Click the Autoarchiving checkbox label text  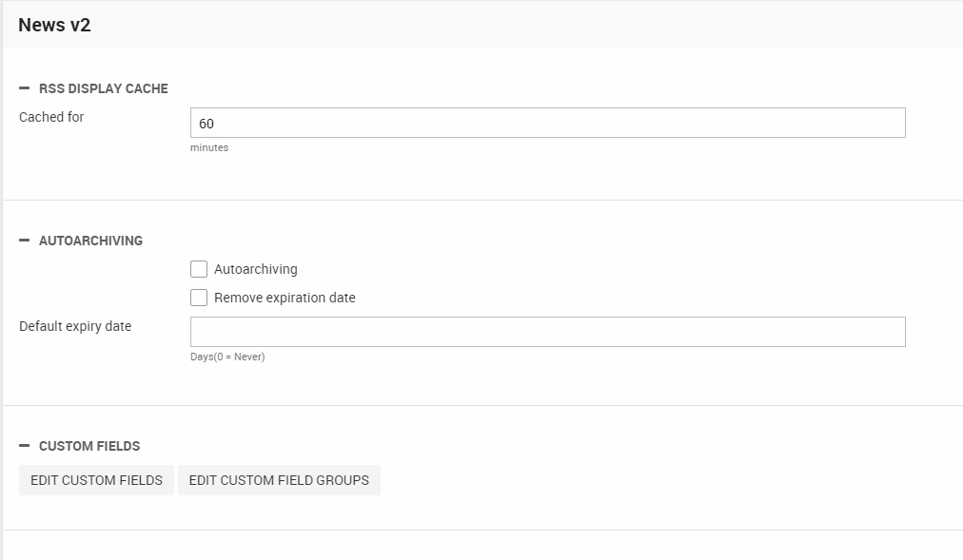(x=255, y=269)
